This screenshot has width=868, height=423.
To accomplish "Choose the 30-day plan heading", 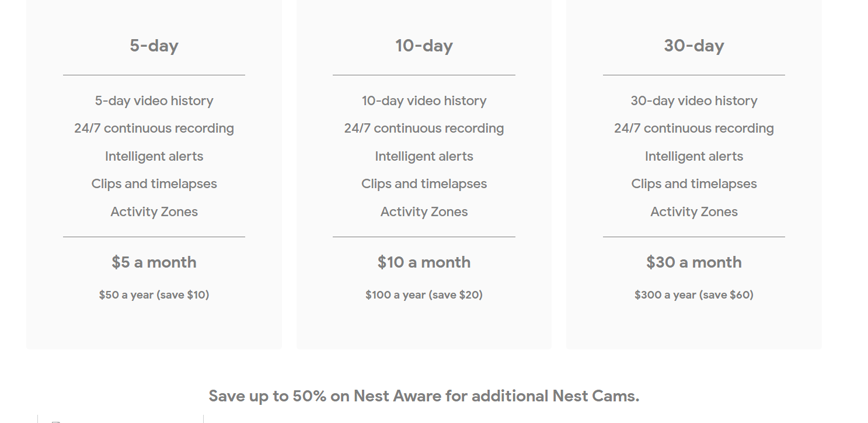I will pos(694,46).
